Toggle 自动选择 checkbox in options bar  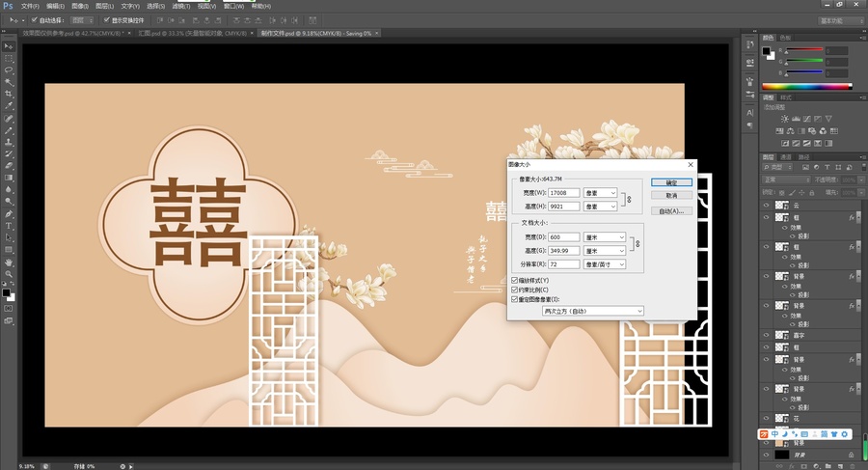[35, 20]
